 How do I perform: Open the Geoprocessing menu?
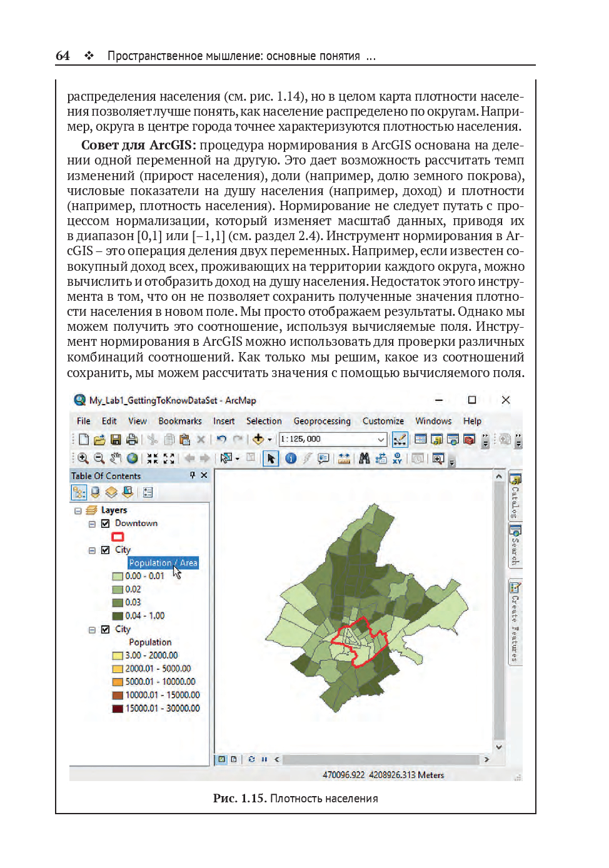click(x=322, y=421)
